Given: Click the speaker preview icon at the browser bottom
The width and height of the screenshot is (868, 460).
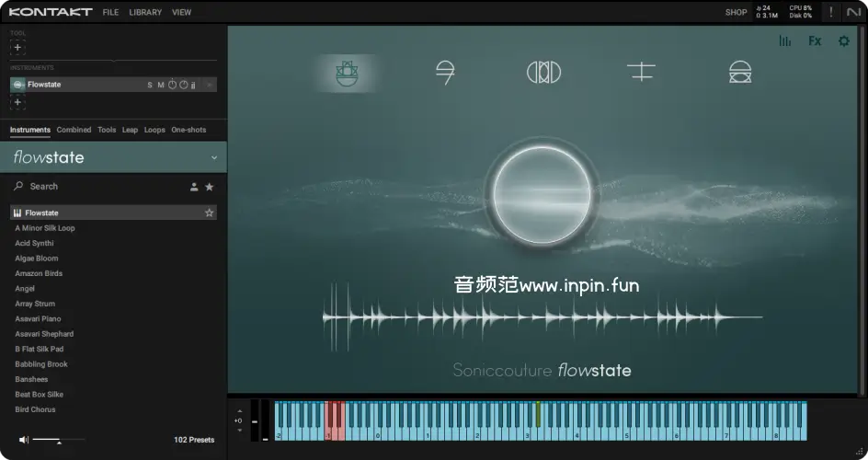Looking at the screenshot, I should pos(23,440).
